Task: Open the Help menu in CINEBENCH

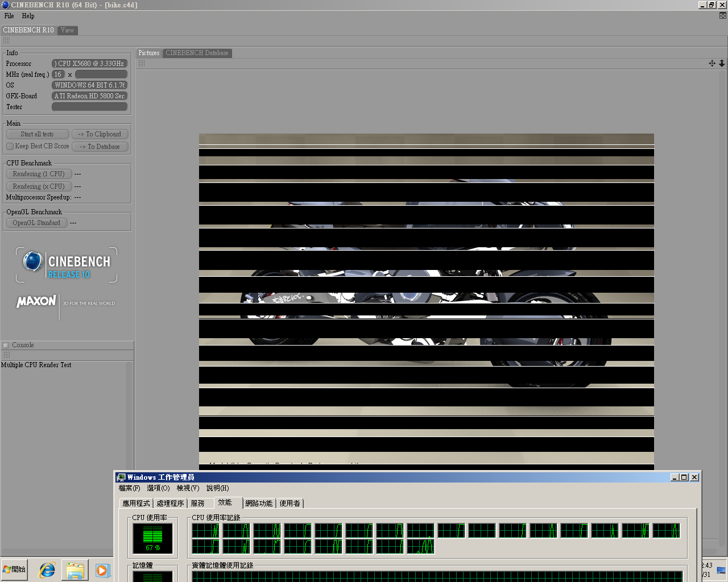Action: 28,16
